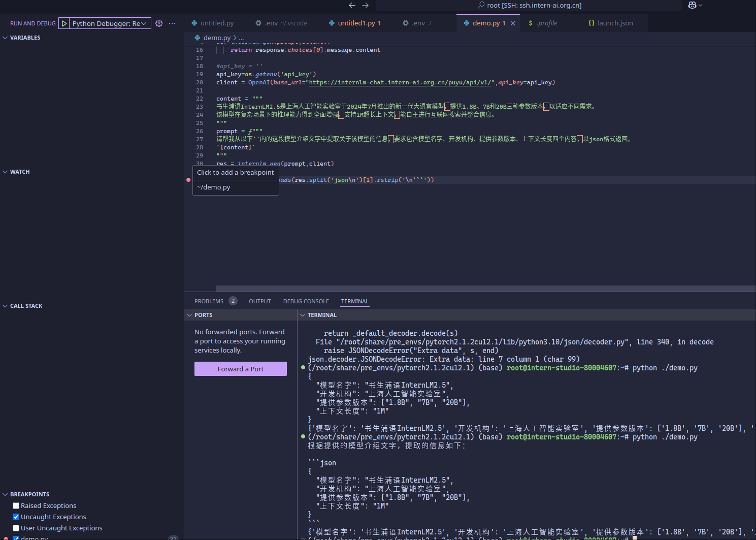Click 'raise JSONDecodeError' terminal line
Screen dimensions: 756x540
click(x=411, y=351)
